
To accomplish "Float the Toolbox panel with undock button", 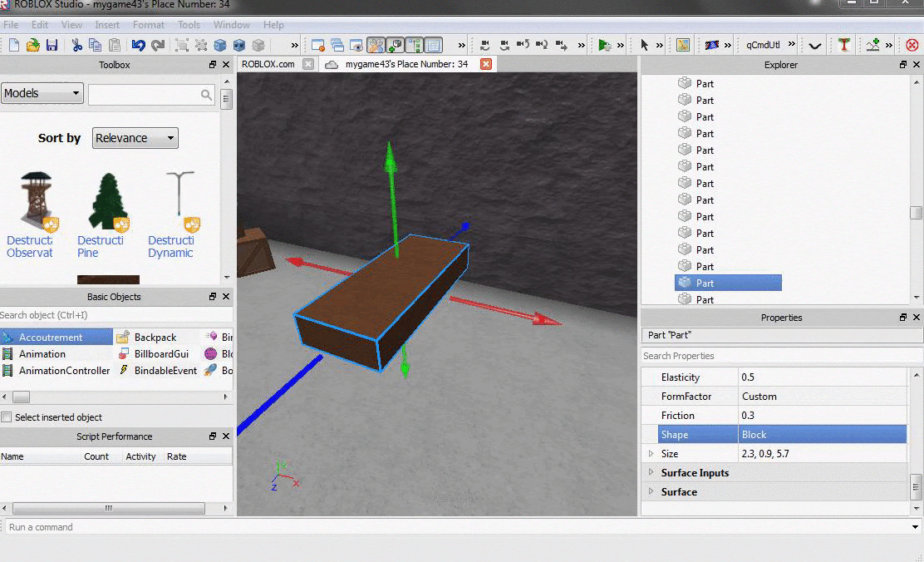I will pyautogui.click(x=212, y=65).
